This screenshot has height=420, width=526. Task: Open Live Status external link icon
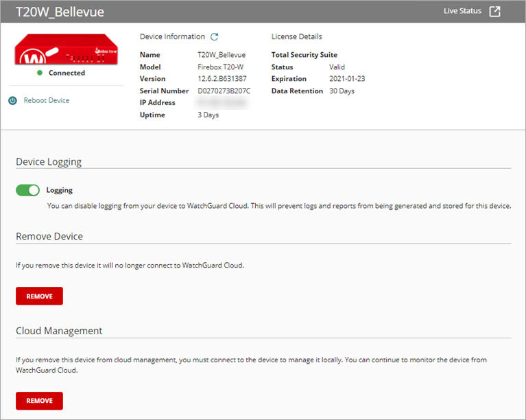coord(494,12)
